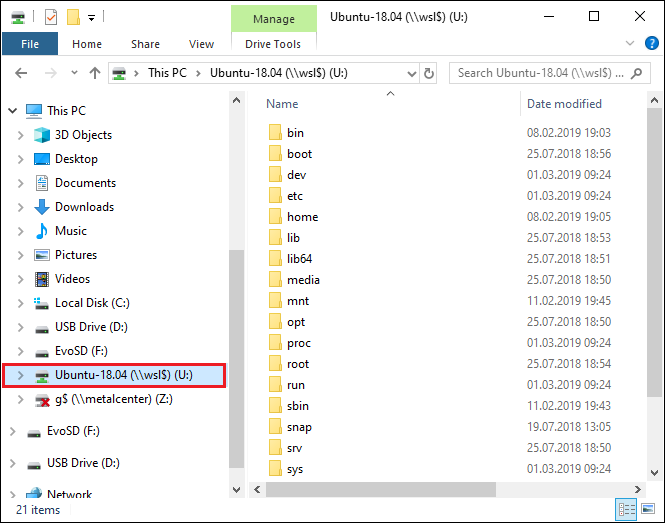This screenshot has height=523, width=665.
Task: Go forward with the Forward arrow
Action: point(51,73)
